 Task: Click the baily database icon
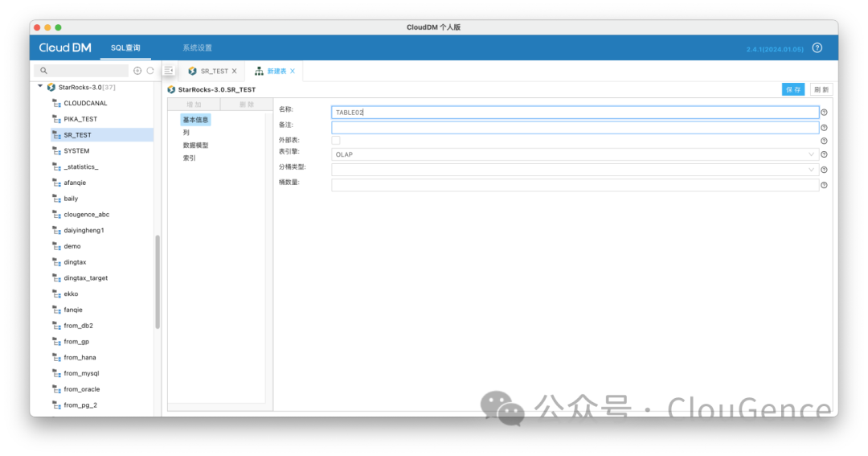[56, 199]
